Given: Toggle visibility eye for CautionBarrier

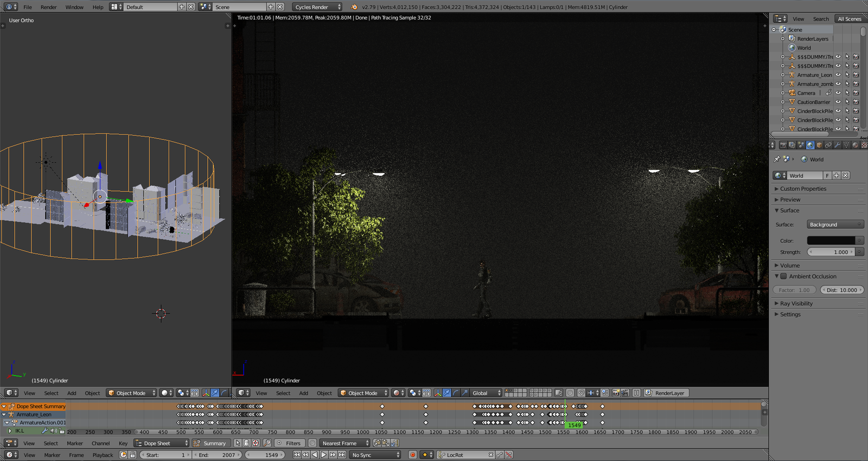Looking at the screenshot, I should [838, 102].
